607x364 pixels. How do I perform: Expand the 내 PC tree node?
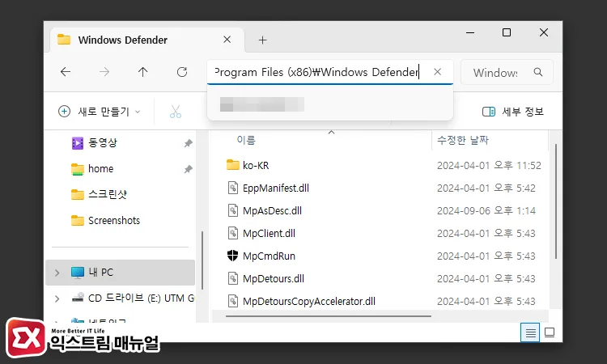[x=57, y=273]
